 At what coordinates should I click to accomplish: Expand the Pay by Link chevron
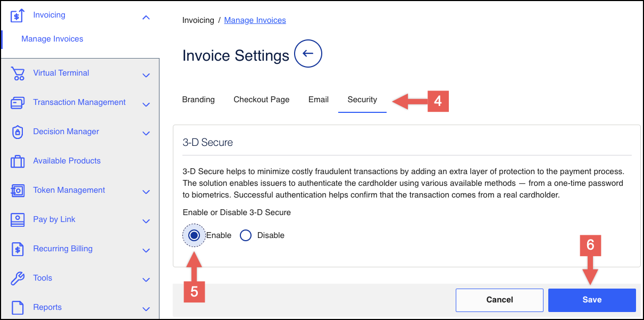coord(146,221)
